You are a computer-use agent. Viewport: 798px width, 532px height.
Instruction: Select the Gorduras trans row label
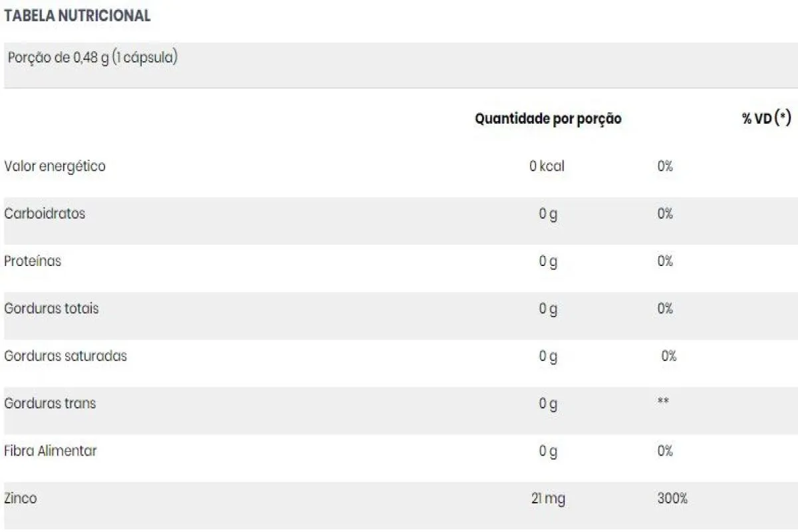(x=50, y=403)
